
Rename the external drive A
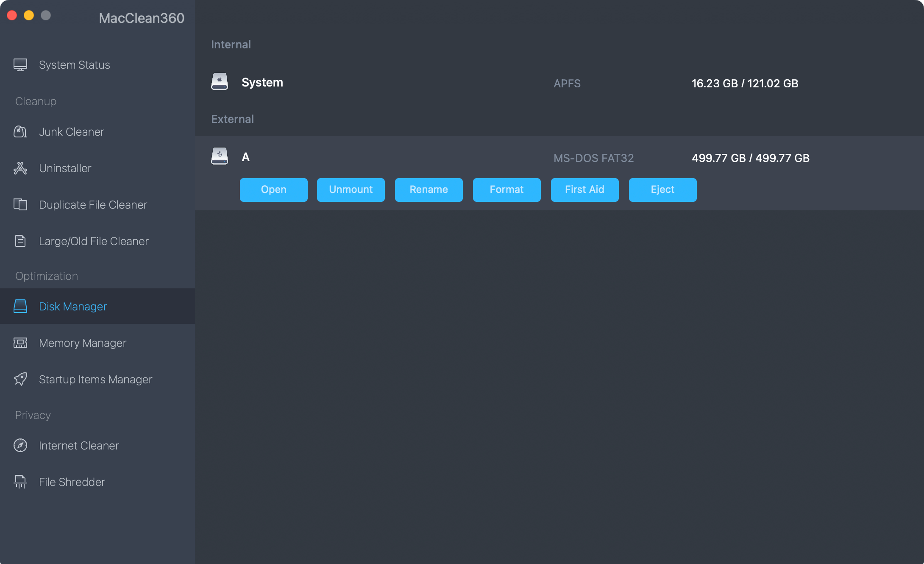429,190
